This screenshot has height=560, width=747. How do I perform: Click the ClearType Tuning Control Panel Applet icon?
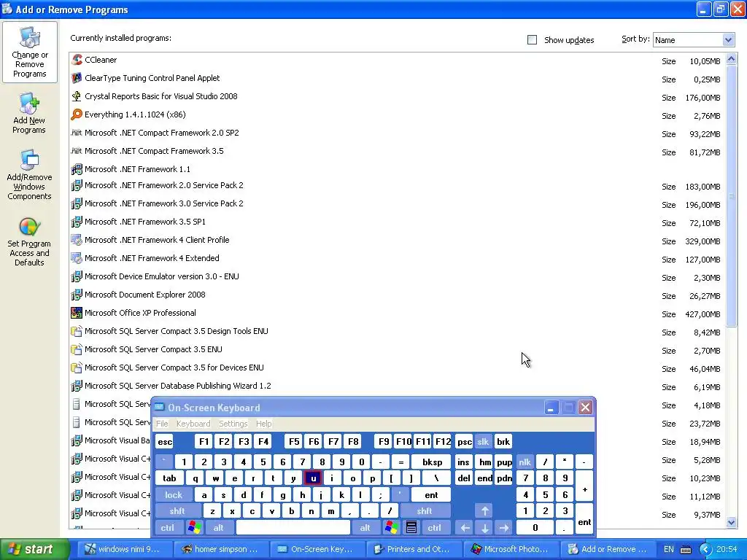(76, 78)
